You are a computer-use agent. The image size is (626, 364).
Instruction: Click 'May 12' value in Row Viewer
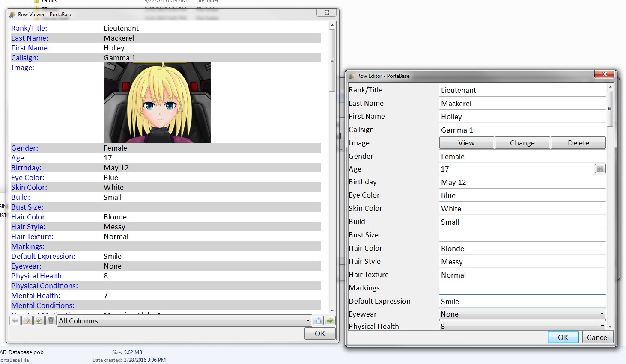coord(116,168)
